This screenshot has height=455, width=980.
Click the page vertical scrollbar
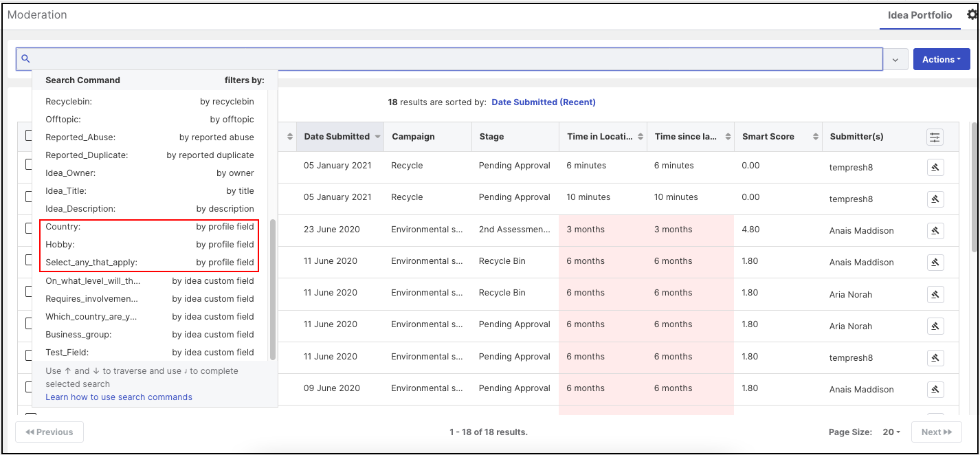click(974, 187)
